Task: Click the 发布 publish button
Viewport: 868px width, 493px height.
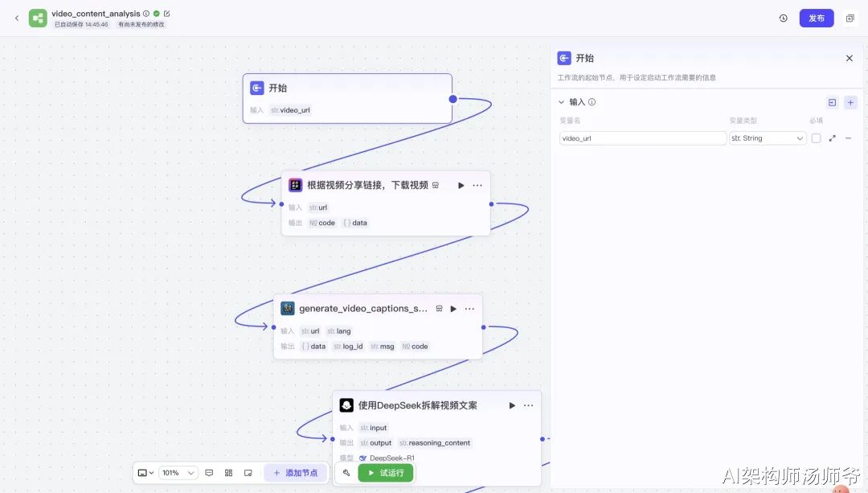Action: click(817, 18)
